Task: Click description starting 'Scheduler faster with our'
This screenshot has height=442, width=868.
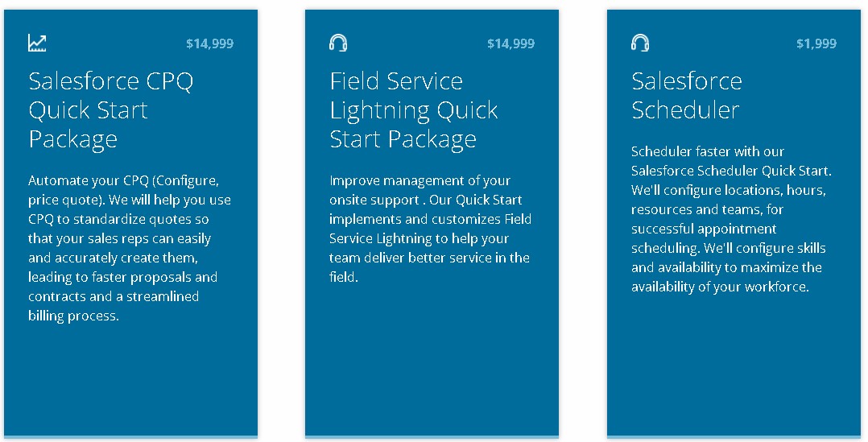Action: tap(731, 218)
